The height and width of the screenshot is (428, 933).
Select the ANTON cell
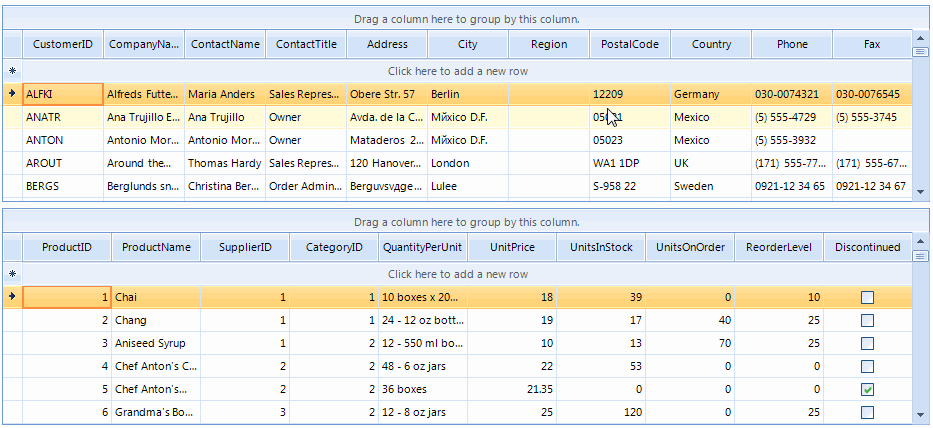63,140
